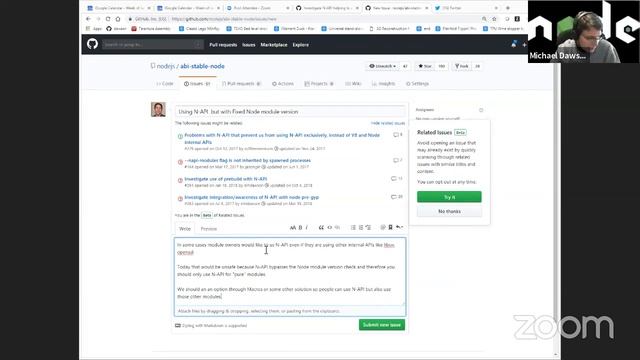
Task: Insert a bulleted list in editor
Action: point(353,228)
